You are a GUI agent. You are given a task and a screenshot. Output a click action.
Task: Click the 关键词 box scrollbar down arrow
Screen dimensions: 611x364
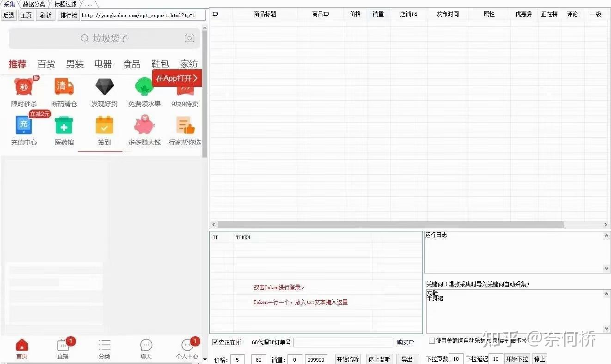coord(606,329)
